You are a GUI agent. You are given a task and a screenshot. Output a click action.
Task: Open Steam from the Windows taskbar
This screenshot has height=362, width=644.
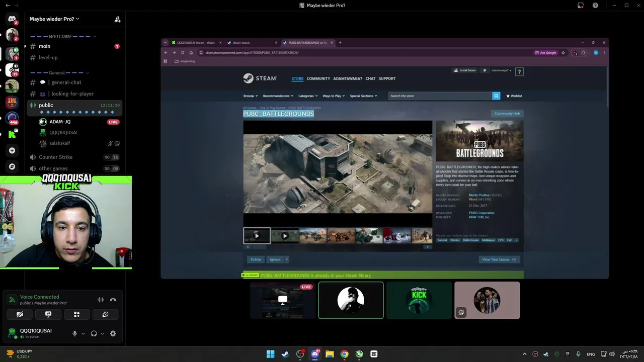point(285,354)
